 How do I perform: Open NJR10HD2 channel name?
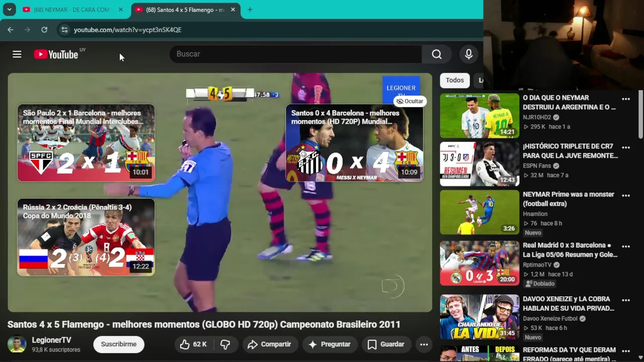537,118
